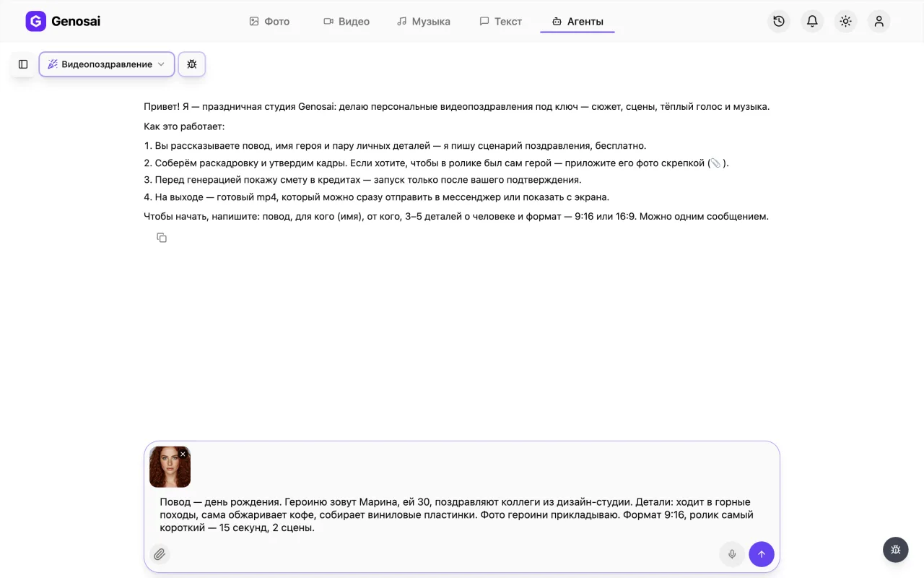924x578 pixels.
Task: Toggle the sidebar panel icon
Action: coord(23,64)
